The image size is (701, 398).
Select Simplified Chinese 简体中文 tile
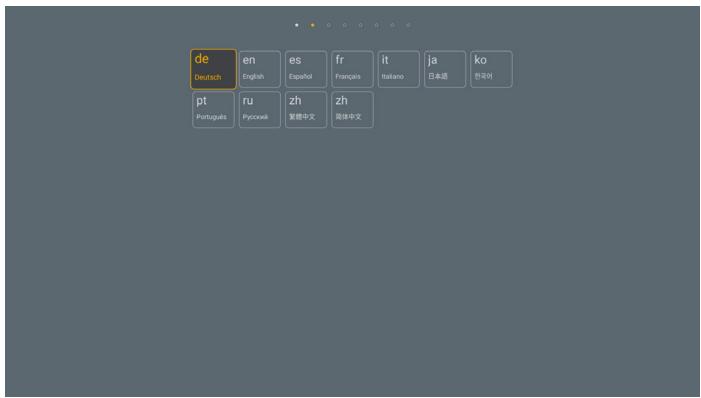(x=352, y=110)
